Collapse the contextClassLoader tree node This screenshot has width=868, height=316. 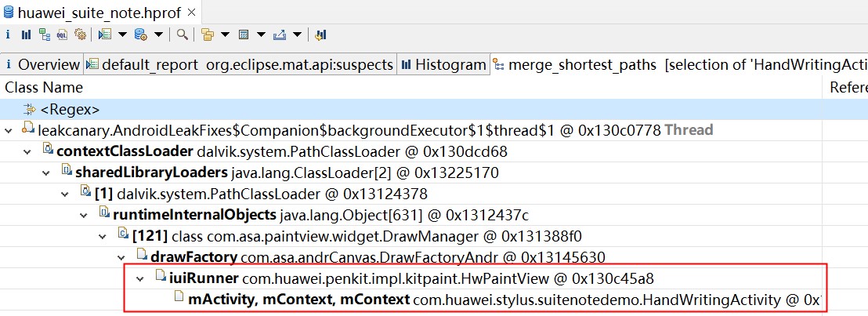[27, 151]
